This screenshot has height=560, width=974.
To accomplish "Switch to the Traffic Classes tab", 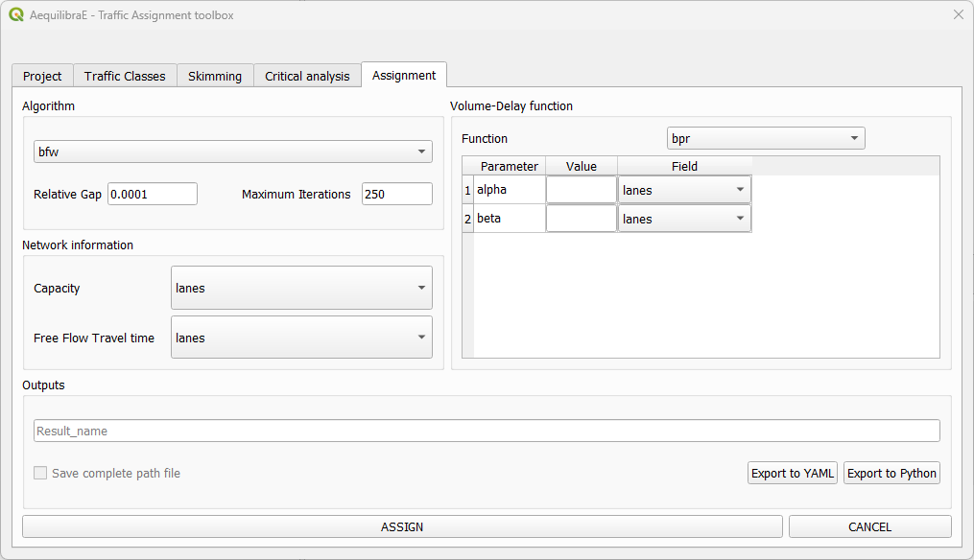I will pyautogui.click(x=125, y=75).
